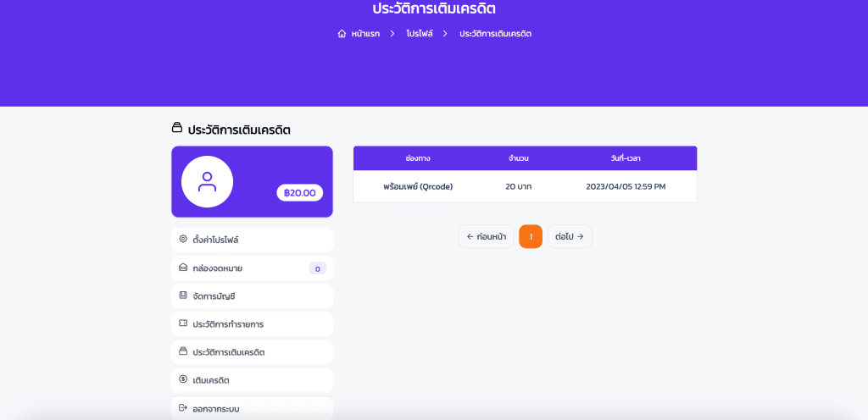This screenshot has width=868, height=420.
Task: Go to หน้าแรก via breadcrumb
Action: click(x=365, y=34)
